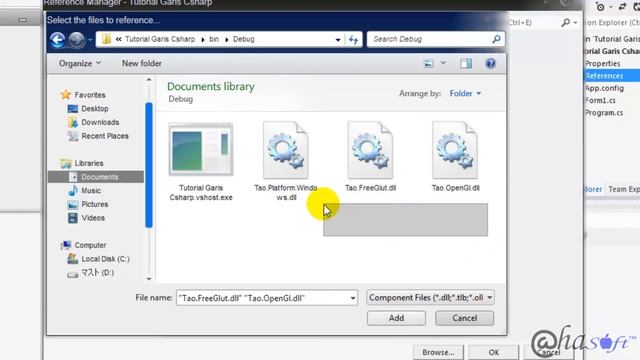Click the folder icon in address bar
Screen dimensions: 640x360
click(106, 39)
